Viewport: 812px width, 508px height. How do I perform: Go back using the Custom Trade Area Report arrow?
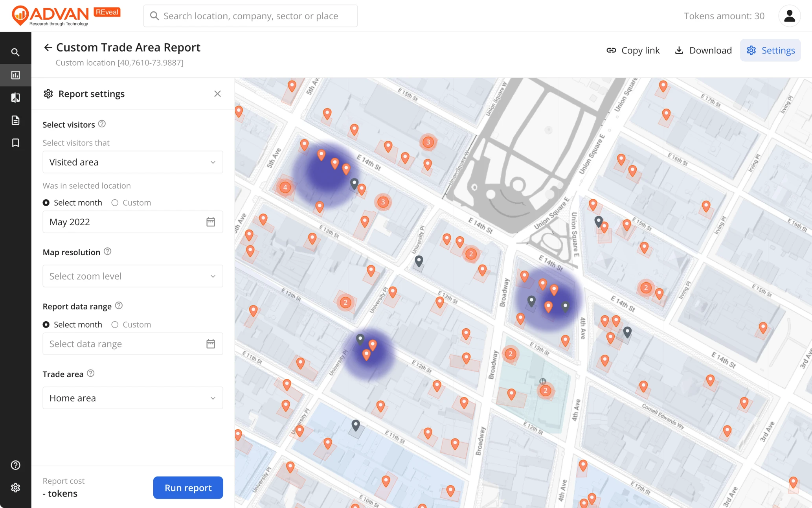click(x=48, y=47)
